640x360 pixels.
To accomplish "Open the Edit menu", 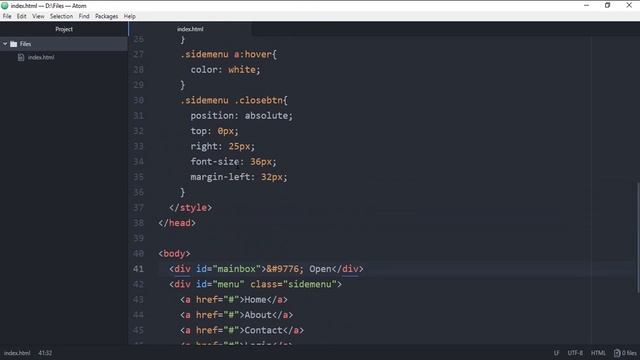I will pyautogui.click(x=21, y=16).
